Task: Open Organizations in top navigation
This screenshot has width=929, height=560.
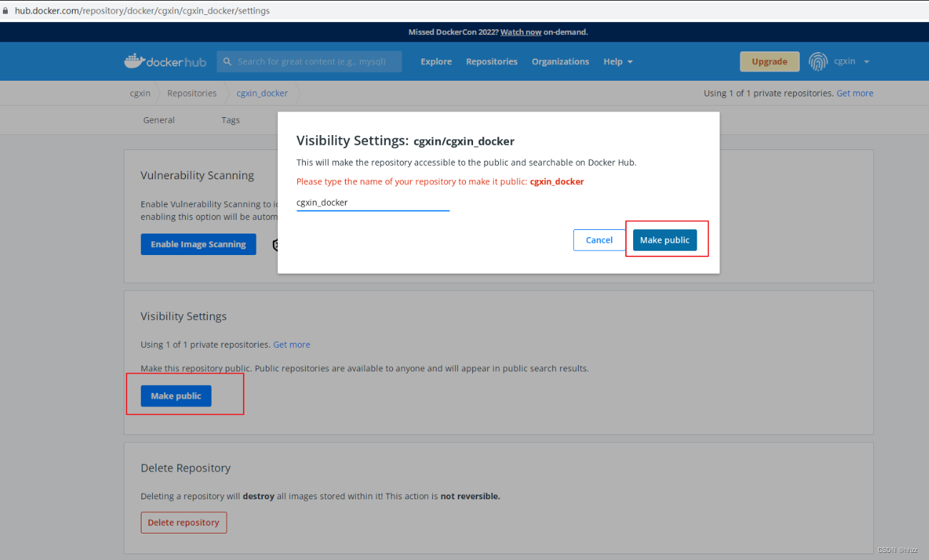Action: tap(560, 61)
